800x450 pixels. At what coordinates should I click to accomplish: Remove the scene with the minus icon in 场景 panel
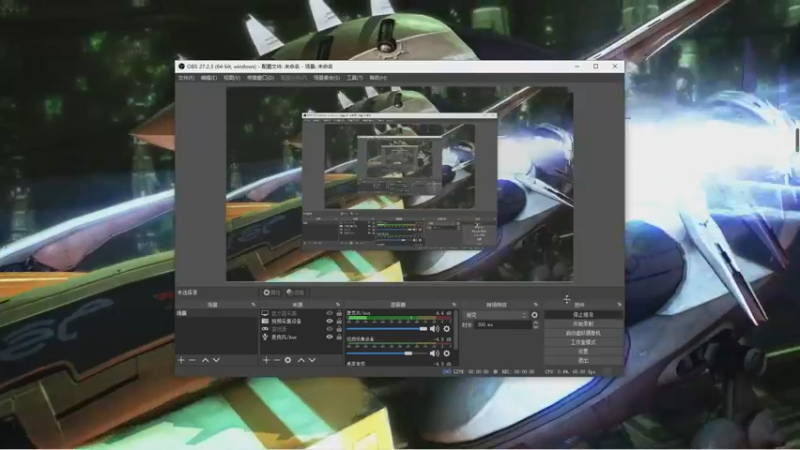click(x=192, y=360)
